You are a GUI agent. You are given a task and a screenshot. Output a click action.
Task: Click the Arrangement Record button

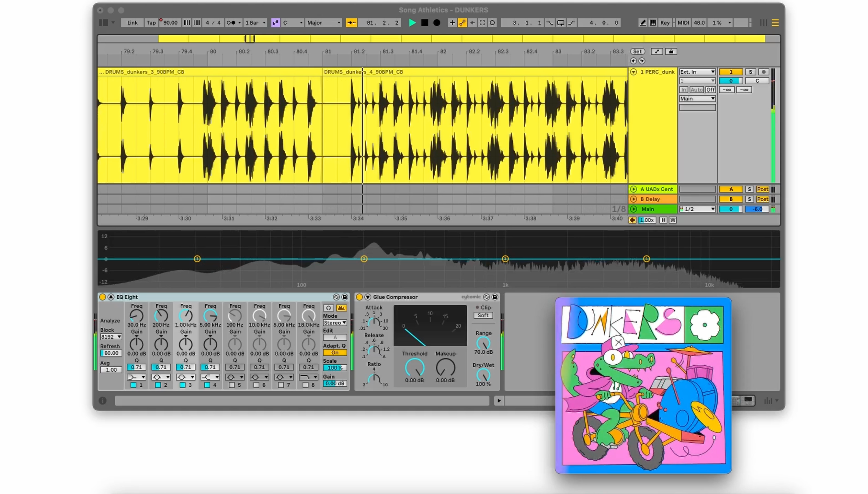point(437,23)
